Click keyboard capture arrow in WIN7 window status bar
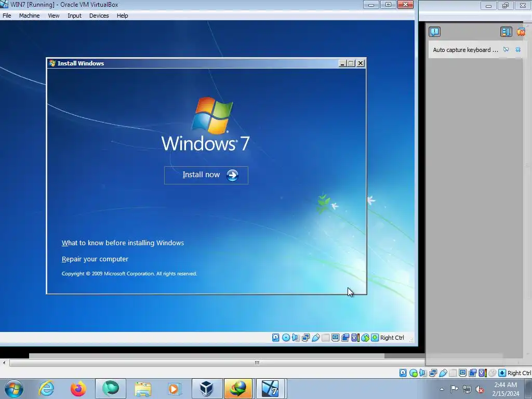 click(375, 338)
